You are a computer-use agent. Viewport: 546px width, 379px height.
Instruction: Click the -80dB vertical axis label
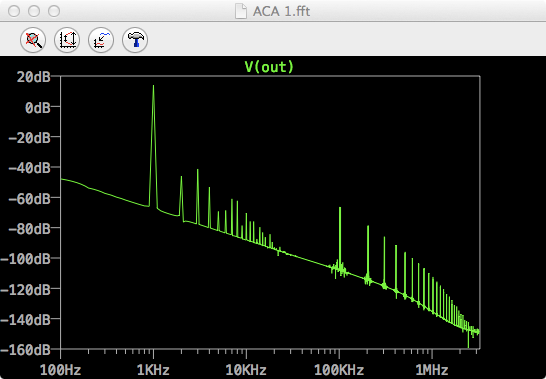click(x=29, y=229)
